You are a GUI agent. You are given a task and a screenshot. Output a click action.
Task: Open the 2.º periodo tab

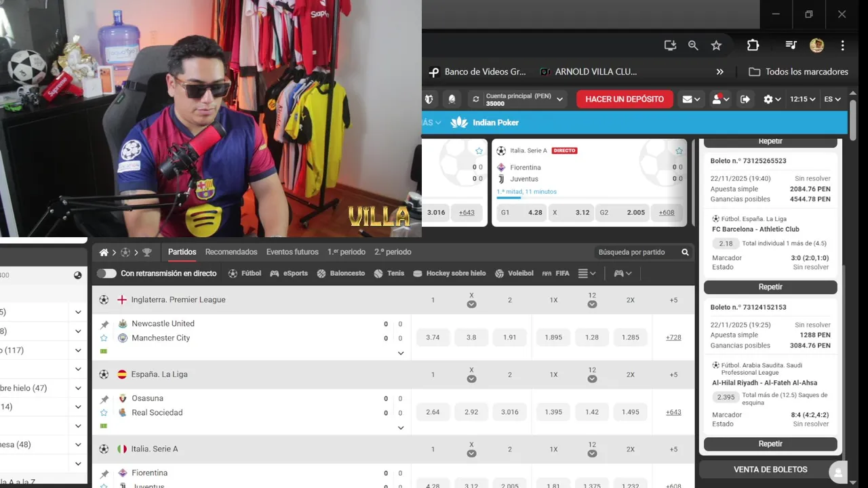tap(393, 252)
